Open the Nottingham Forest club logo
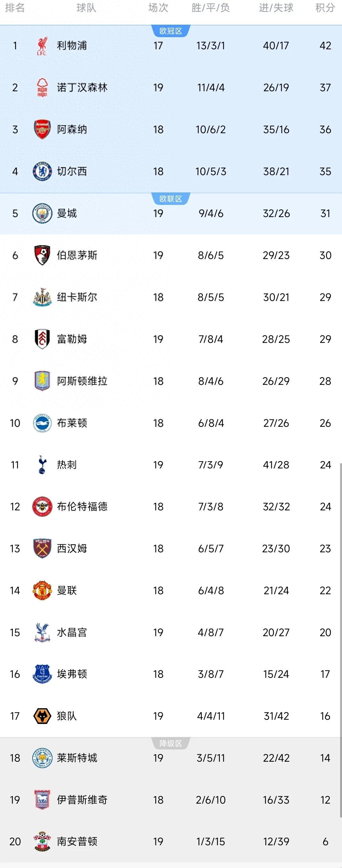 (42, 88)
